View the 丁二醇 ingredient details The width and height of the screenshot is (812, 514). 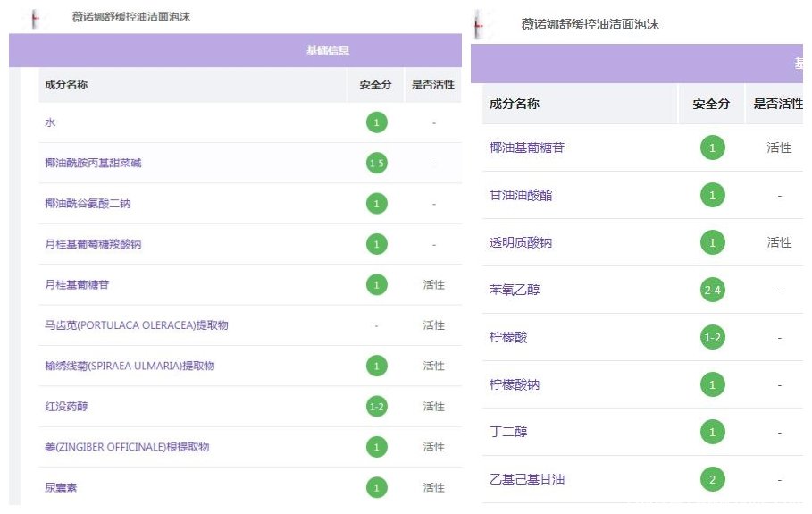(x=508, y=432)
